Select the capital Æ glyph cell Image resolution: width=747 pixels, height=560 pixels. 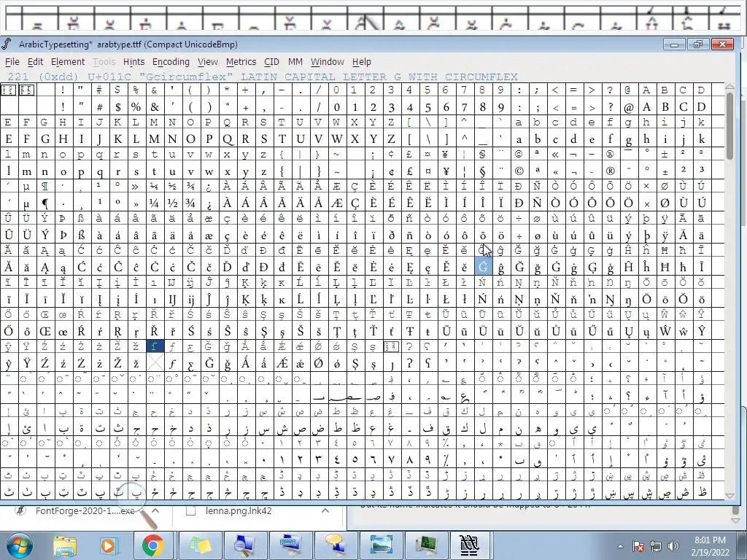336,203
